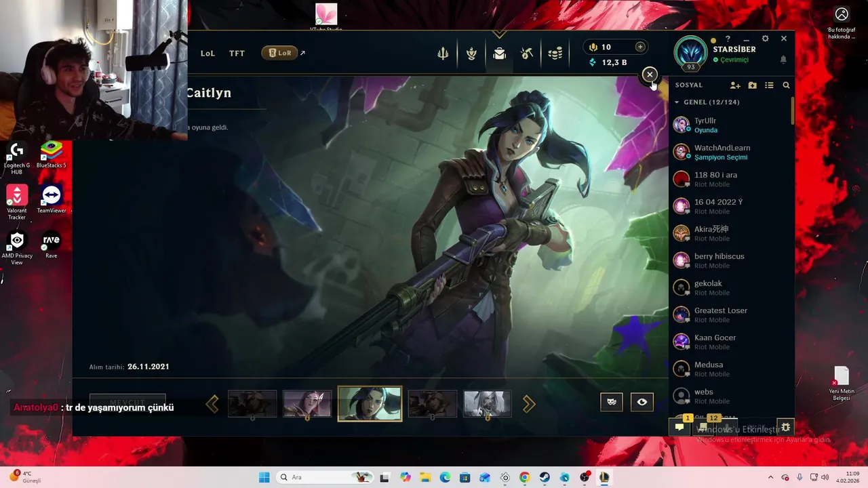Open the Store coins icon

pyautogui.click(x=555, y=54)
